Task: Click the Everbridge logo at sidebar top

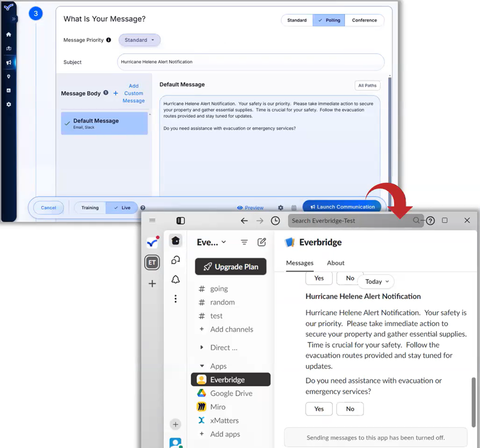Action: click(9, 7)
